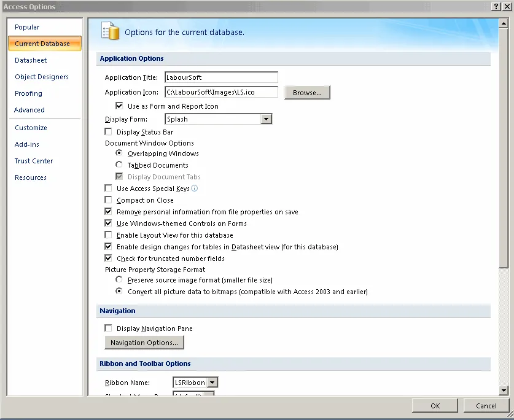514x420 pixels.
Task: Click the info icon beside Use Access Special Keys
Action: click(x=194, y=189)
